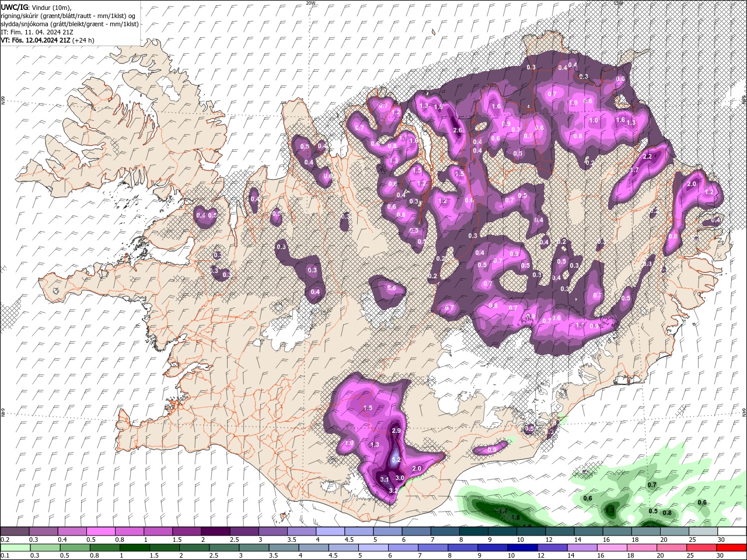Pick the darkest green rain swatch between 1 and 1.5

pyautogui.click(x=134, y=548)
